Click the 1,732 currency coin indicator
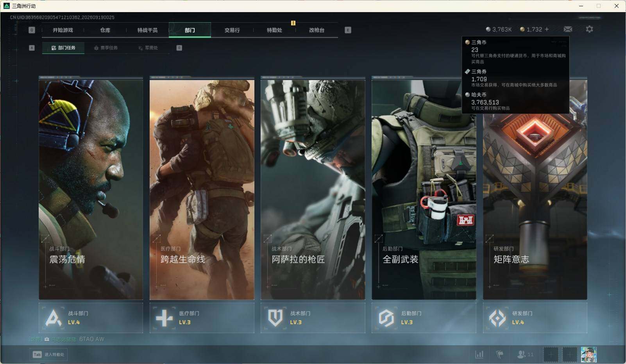The image size is (626, 364). point(531,29)
